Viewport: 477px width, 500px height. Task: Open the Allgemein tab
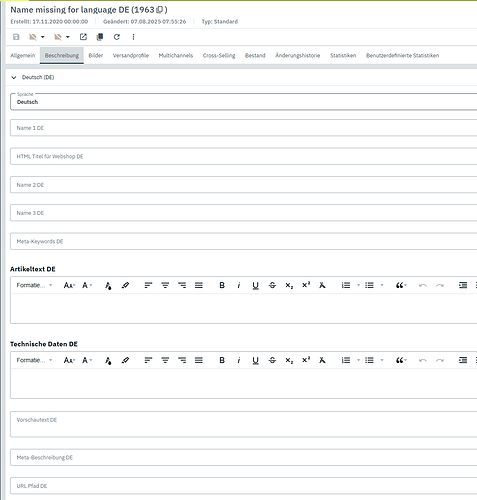tap(22, 55)
